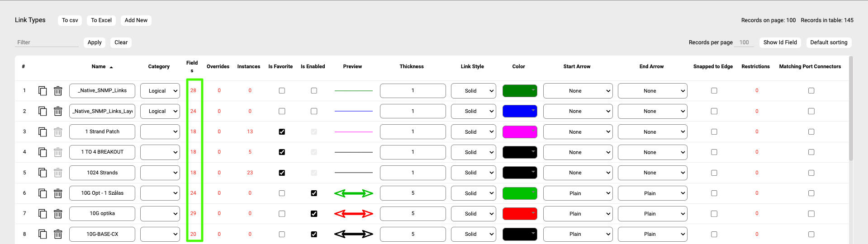Duplicate the _Native_SNMP_Links row using copy icon

[43, 91]
